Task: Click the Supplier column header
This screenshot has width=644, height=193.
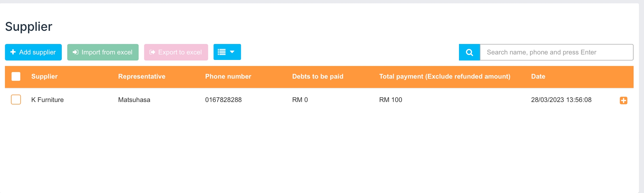Action: [x=44, y=76]
